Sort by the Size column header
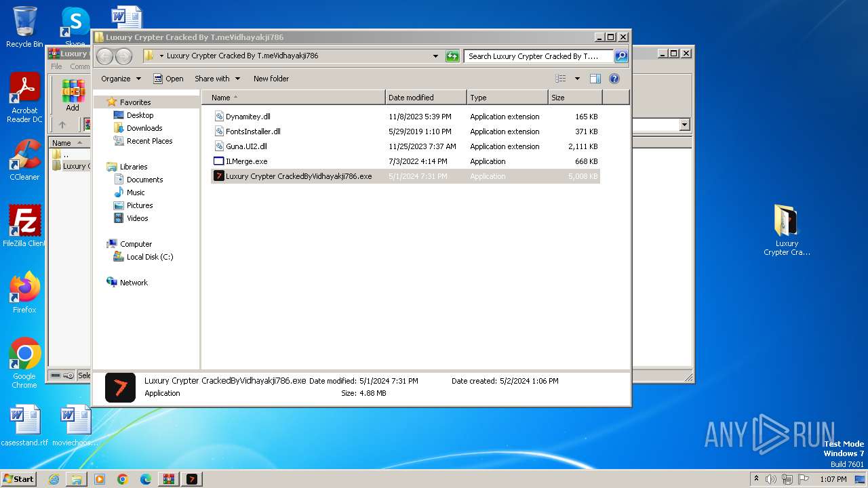The width and height of the screenshot is (868, 488). click(x=575, y=98)
